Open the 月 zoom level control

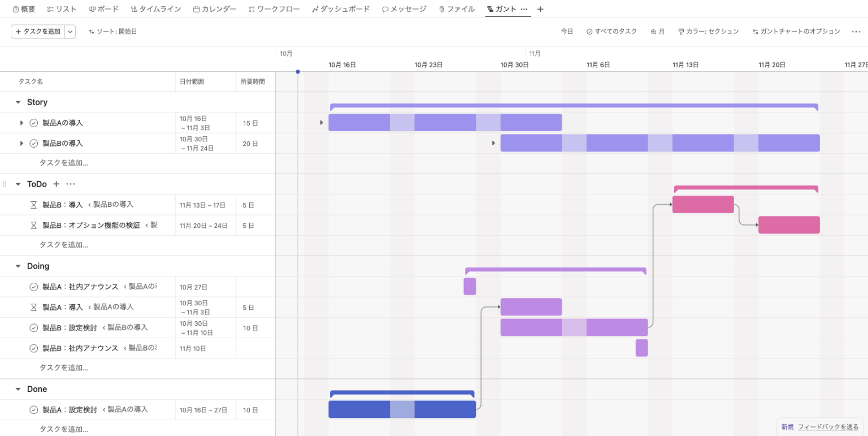[x=658, y=32]
